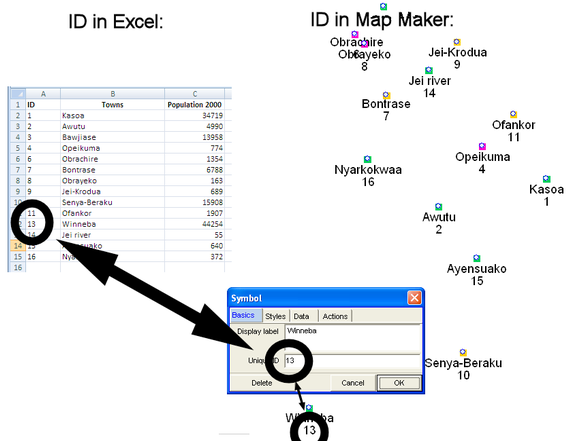The width and height of the screenshot is (566, 441).
Task: Select the Jei river symbol marker
Action: [x=428, y=70]
